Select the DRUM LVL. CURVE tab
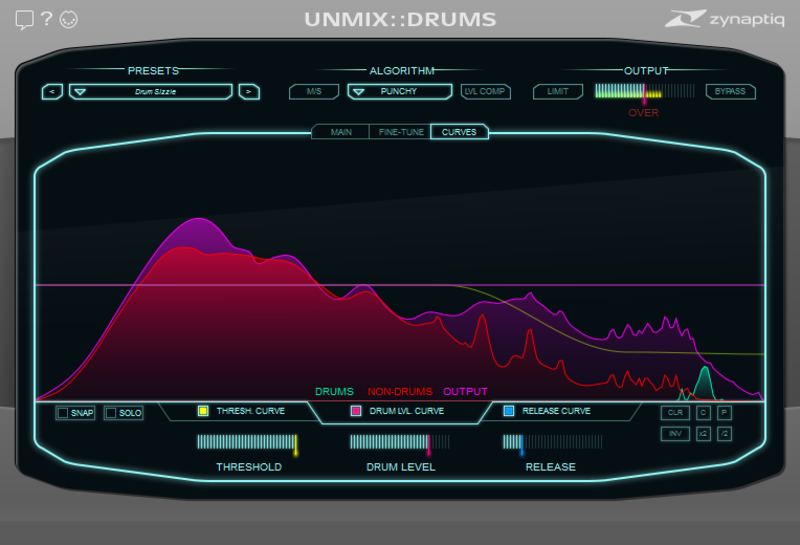Image resolution: width=800 pixels, height=545 pixels. pyautogui.click(x=399, y=411)
